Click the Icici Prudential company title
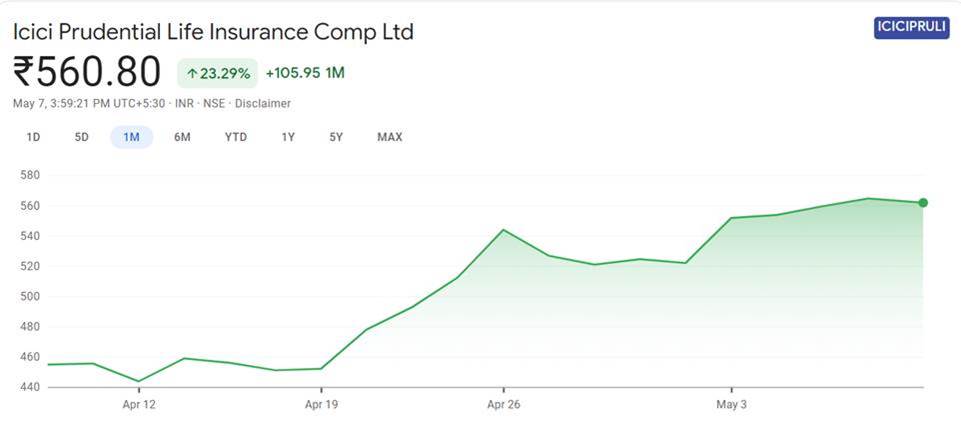Screen dimensions: 961x421 213,32
